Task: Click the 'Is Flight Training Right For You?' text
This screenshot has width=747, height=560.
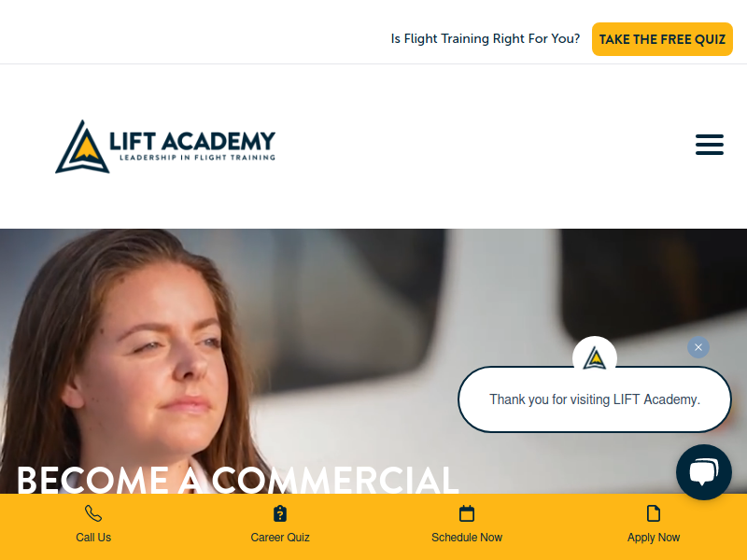Action: click(485, 38)
